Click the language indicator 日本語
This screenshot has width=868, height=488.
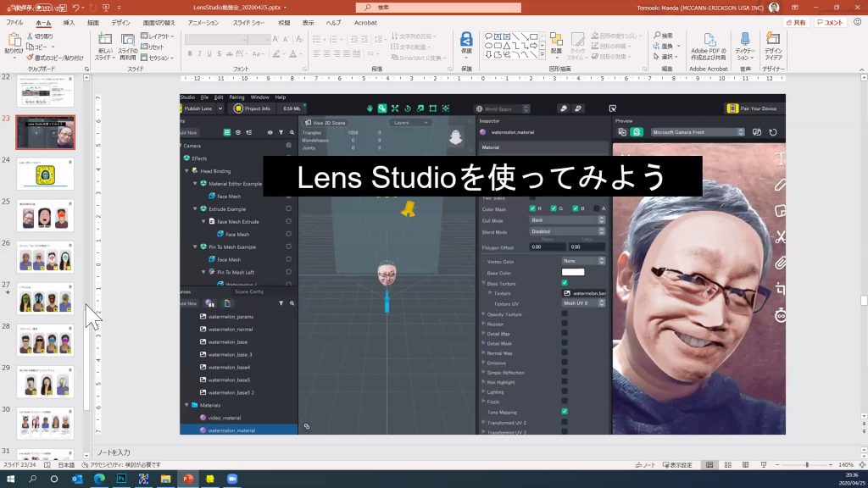click(66, 465)
